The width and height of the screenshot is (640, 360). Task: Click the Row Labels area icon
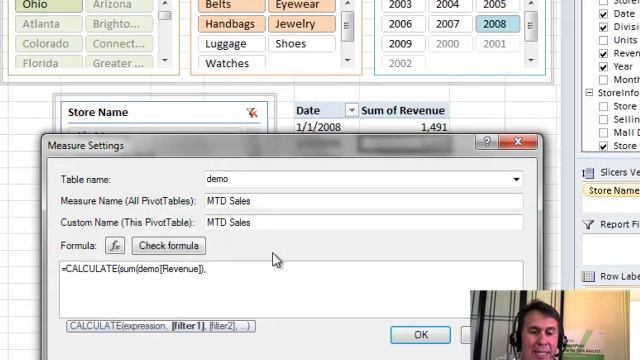[588, 276]
